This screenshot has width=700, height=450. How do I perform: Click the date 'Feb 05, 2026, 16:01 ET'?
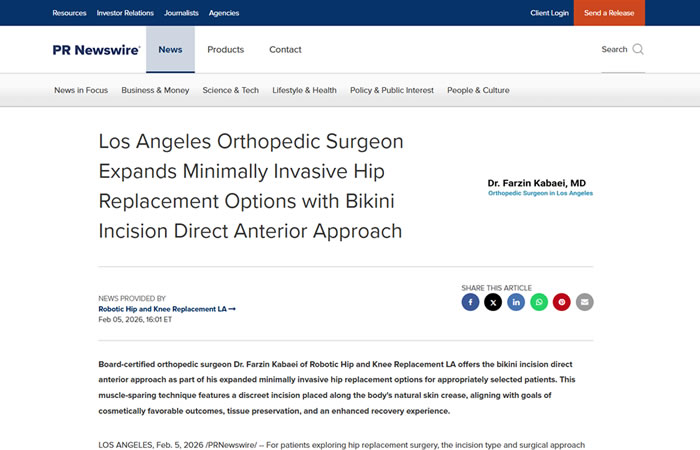[135, 320]
